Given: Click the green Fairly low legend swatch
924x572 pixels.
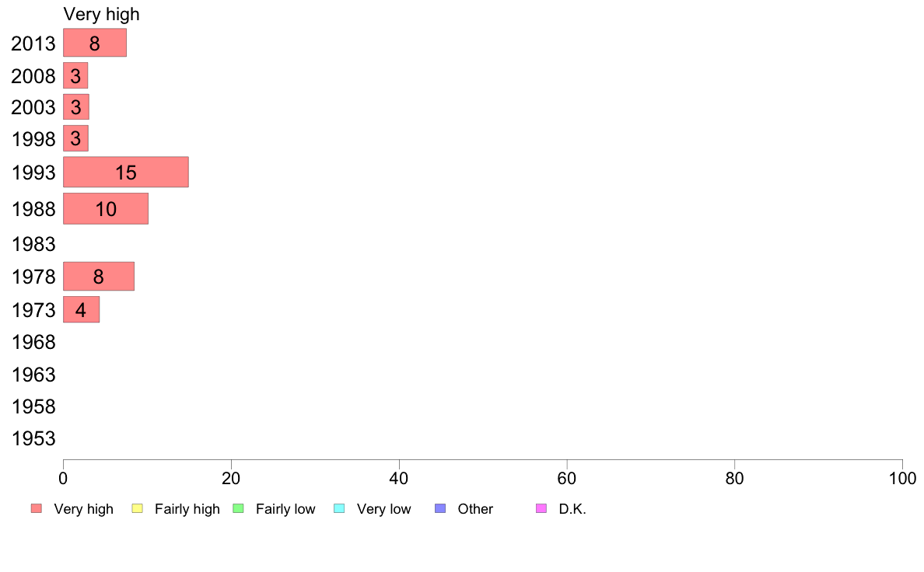Looking at the screenshot, I should (238, 508).
